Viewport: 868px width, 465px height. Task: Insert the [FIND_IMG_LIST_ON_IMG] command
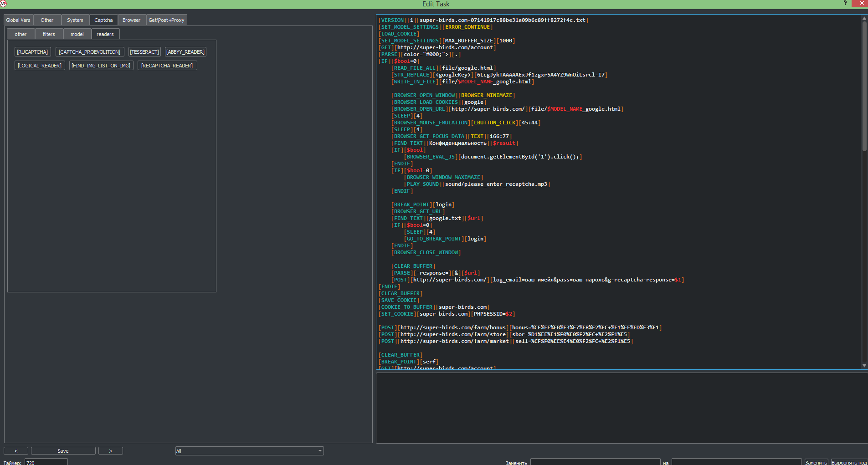point(101,66)
